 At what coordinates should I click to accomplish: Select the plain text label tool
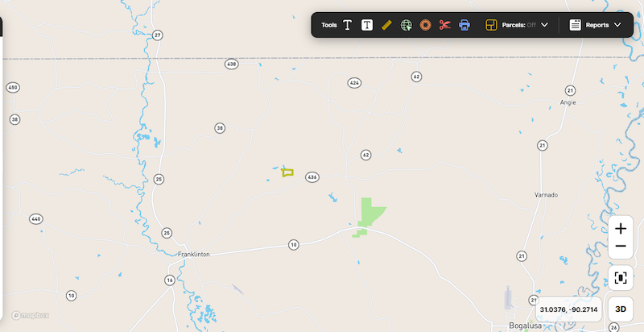coord(348,25)
